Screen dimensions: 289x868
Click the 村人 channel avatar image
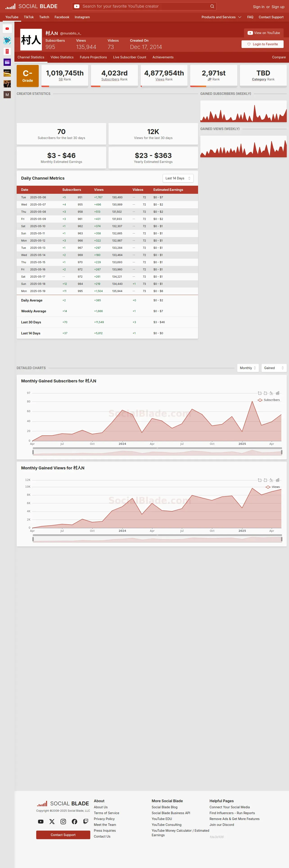point(31,40)
